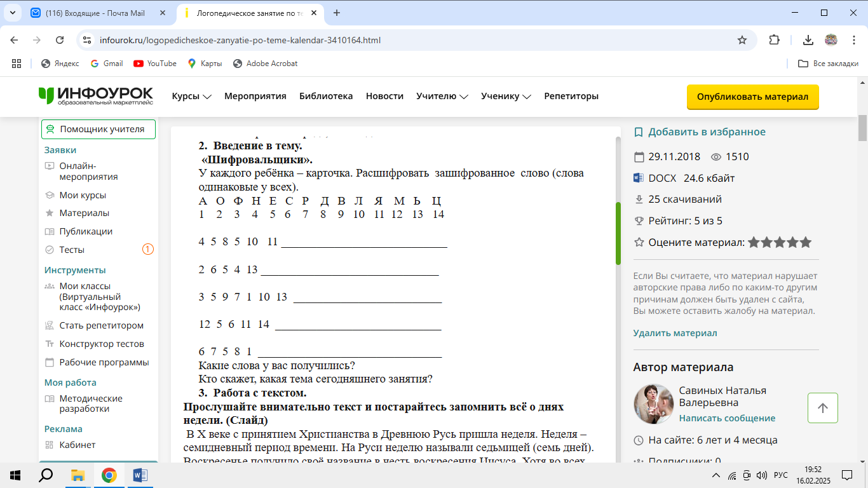Open Стать репетитором in the sidebar
The width and height of the screenshot is (868, 488).
102,326
